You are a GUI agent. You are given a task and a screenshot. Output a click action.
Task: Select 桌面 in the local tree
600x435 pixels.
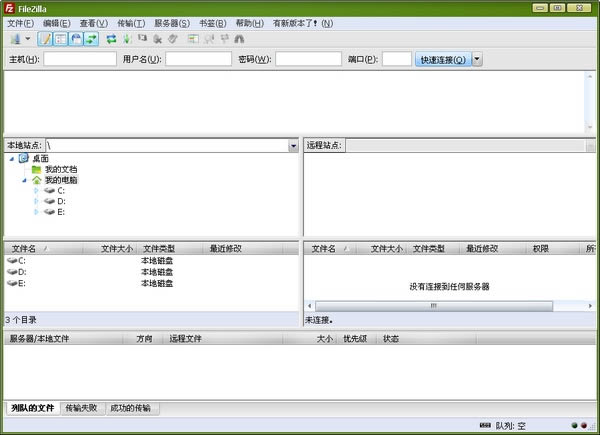tap(40, 158)
